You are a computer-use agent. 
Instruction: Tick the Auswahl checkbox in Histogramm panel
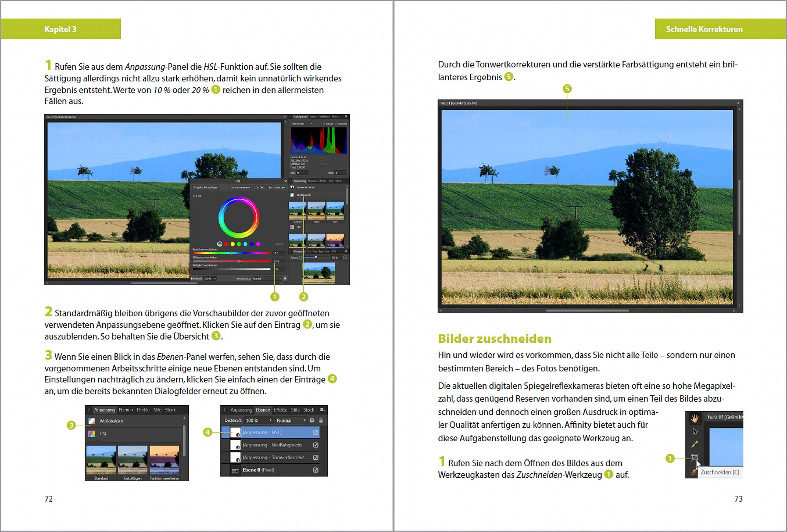pos(336,124)
